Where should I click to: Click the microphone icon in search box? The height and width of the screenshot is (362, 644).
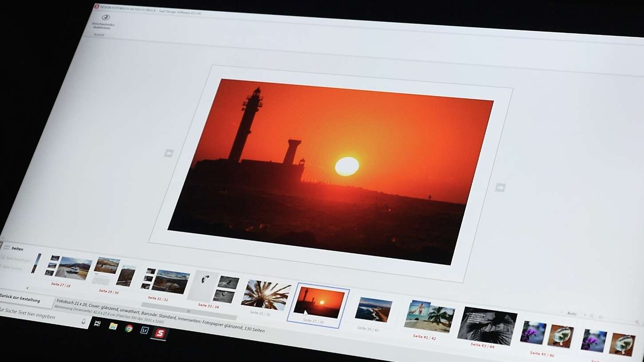click(x=83, y=322)
